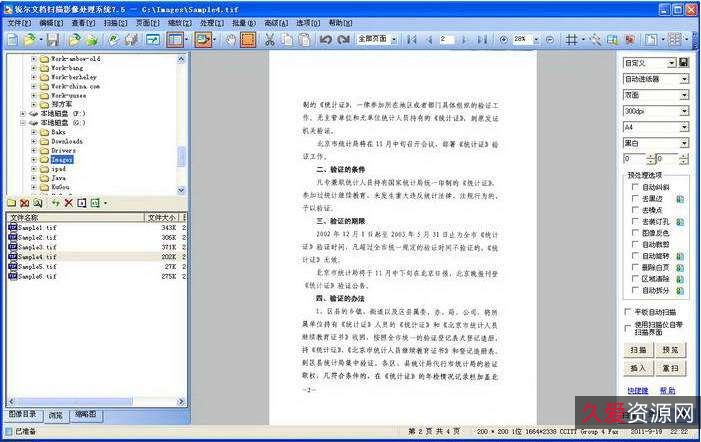Open the A4 paper size dropdown
Image resolution: width=701 pixels, height=442 pixels.
click(x=684, y=127)
